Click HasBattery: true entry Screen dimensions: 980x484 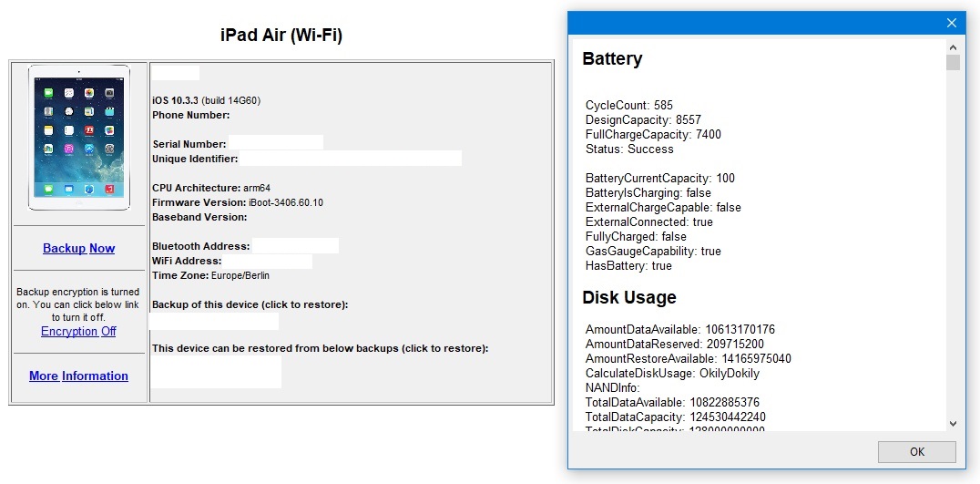[x=628, y=266]
